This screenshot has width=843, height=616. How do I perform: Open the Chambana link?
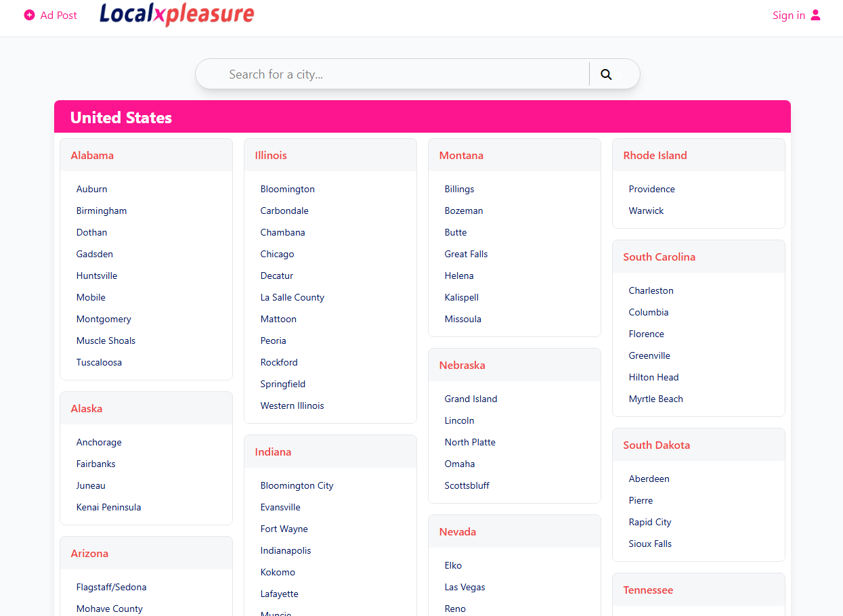(x=282, y=232)
